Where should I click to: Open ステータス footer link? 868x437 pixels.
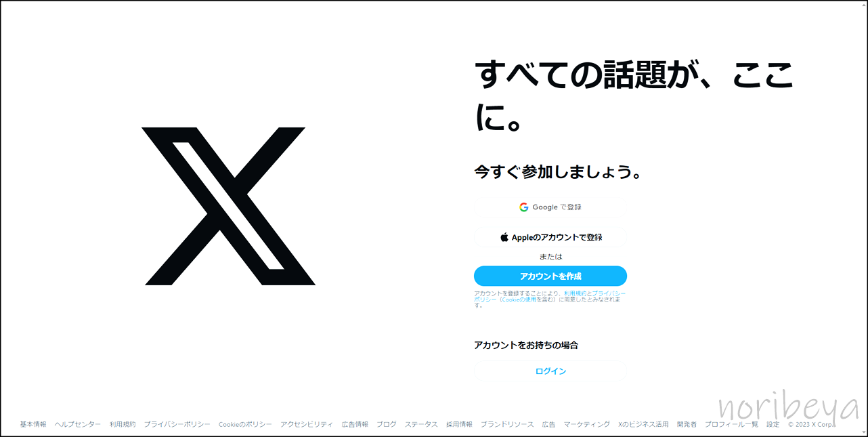[x=421, y=424]
